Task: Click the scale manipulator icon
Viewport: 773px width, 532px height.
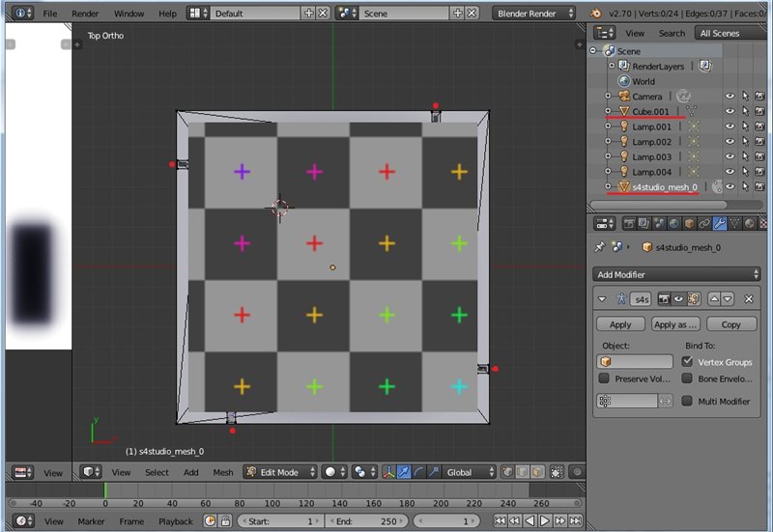Action: (434, 472)
